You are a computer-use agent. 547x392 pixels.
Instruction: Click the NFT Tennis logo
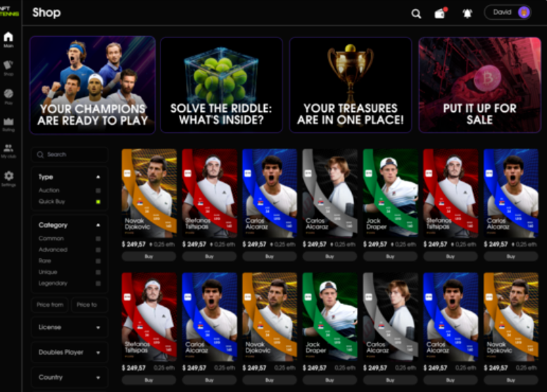coord(9,11)
